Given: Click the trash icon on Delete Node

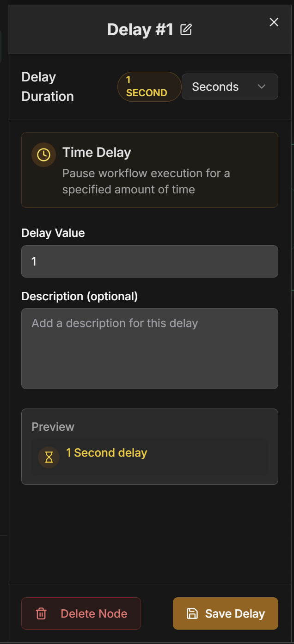Looking at the screenshot, I should (41, 613).
